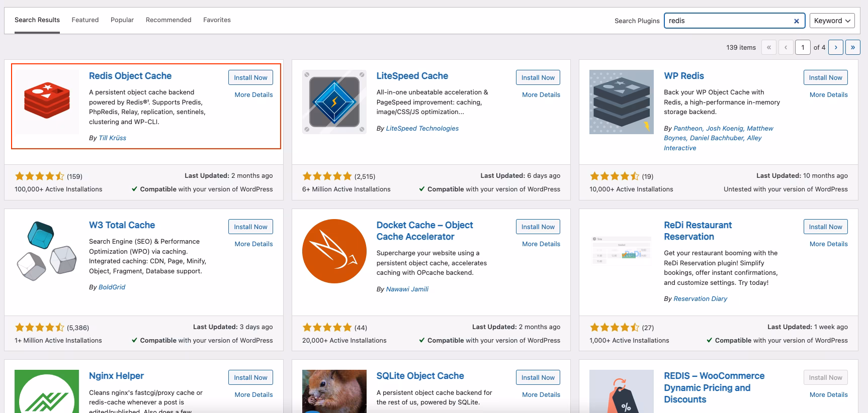This screenshot has width=868, height=413.
Task: Visit author LiteSpeed Technologies link
Action: [422, 128]
